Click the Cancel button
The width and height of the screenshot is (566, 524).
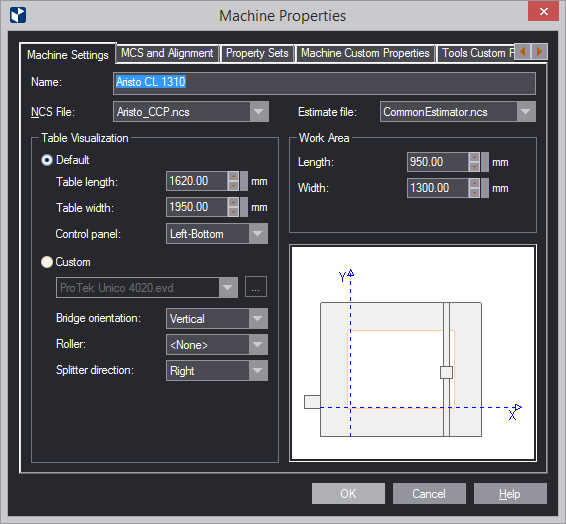(x=429, y=493)
